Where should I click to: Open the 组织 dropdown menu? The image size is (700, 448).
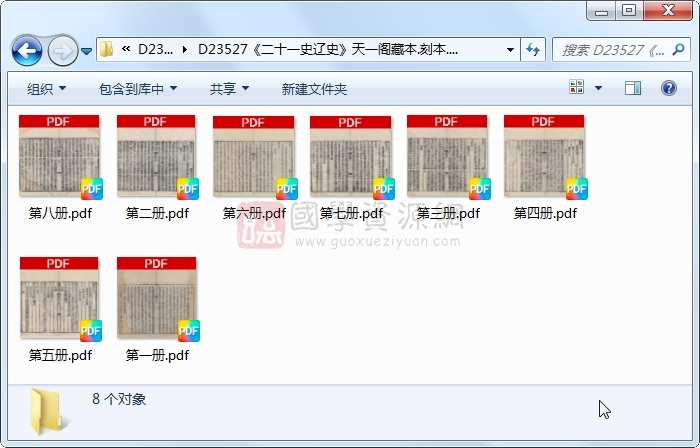47,89
